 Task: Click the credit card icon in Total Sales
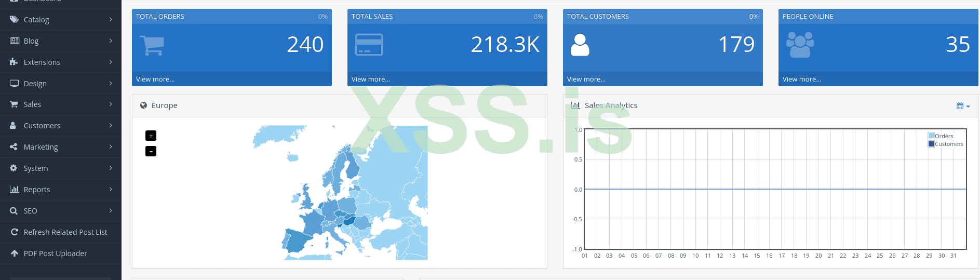[x=369, y=45]
